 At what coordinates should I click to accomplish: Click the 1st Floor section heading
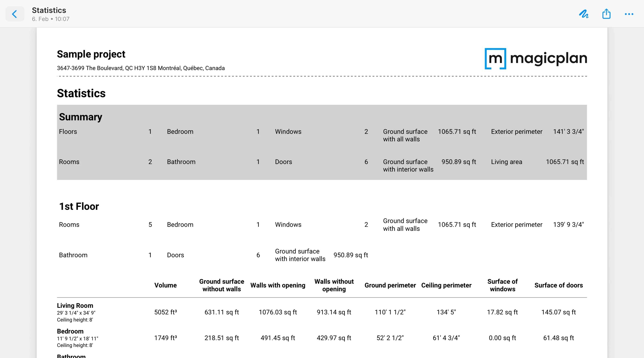[79, 206]
